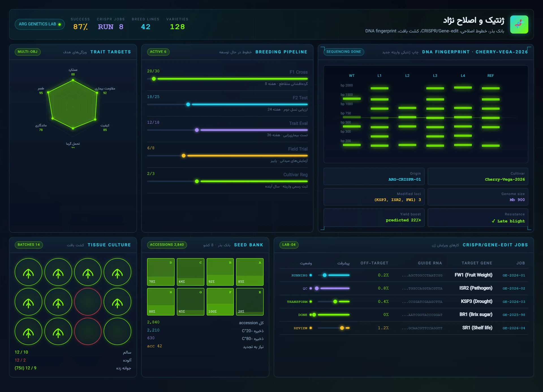543x392 pixels.
Task: Click the KSP3 (Drought) target gene
Action: [x=477, y=301]
